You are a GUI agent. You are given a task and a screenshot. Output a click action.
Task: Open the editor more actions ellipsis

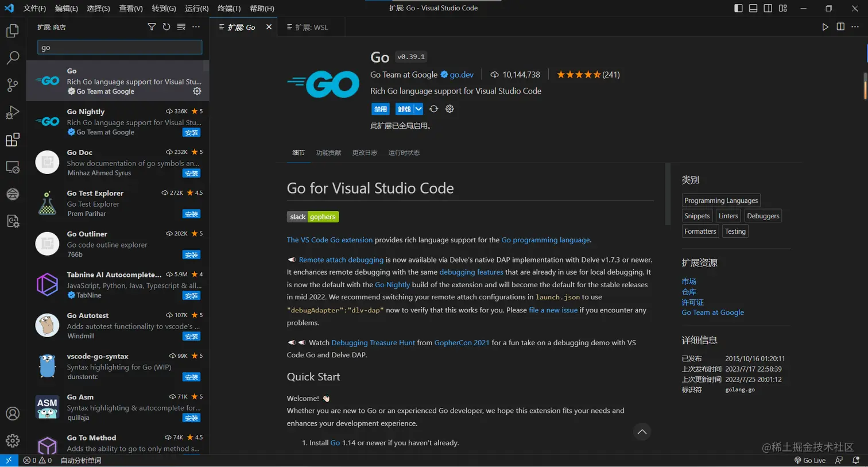[x=855, y=27]
